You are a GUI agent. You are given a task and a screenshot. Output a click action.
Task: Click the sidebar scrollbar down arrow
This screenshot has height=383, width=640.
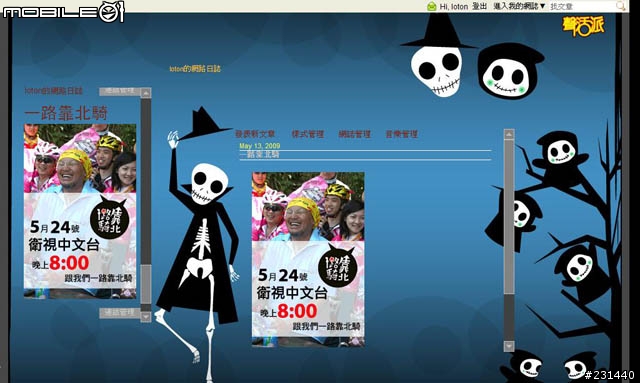pyautogui.click(x=146, y=316)
